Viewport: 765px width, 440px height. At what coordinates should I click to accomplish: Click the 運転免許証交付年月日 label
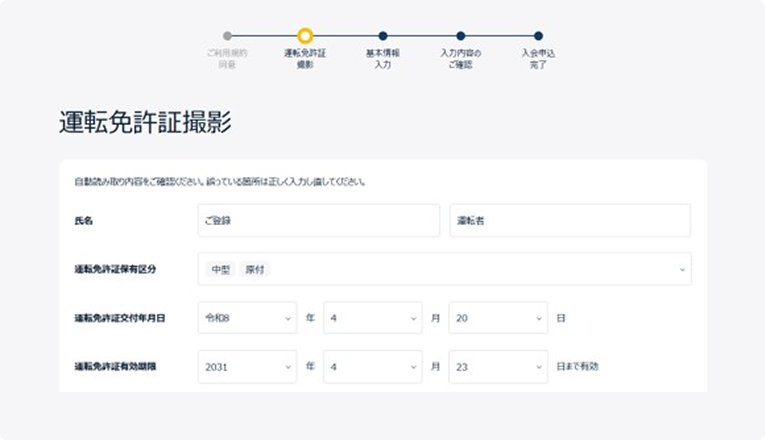point(120,318)
